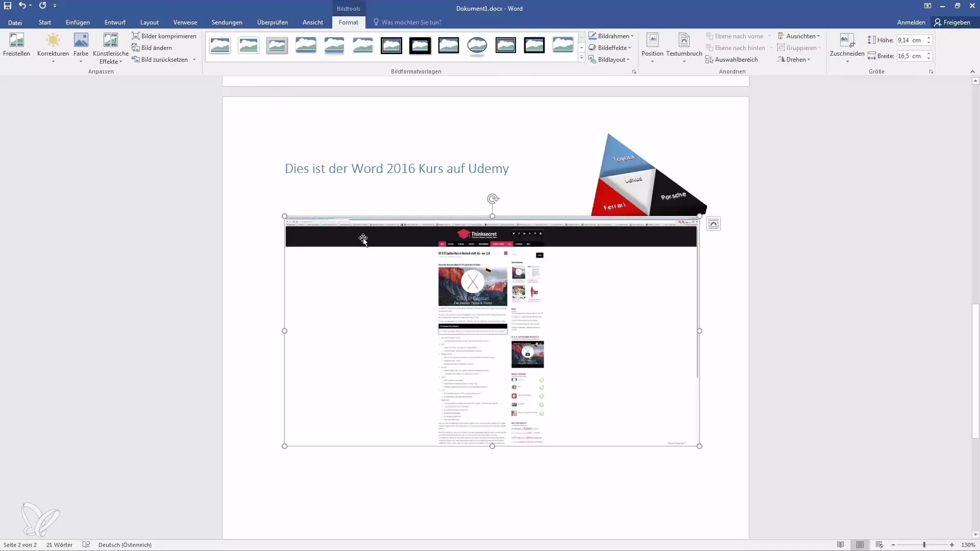Click the Freistellen (Crop) tool icon

click(16, 44)
